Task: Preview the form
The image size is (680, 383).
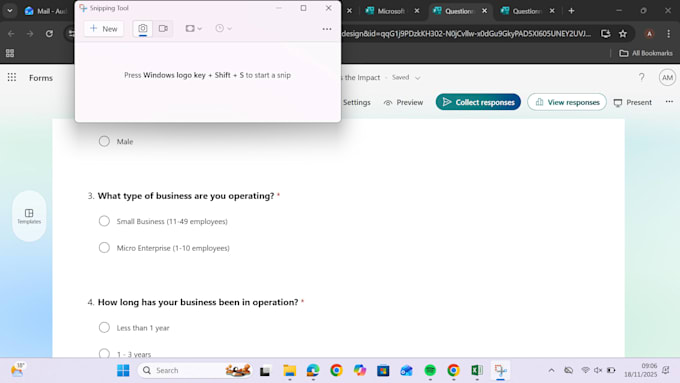Action: [403, 102]
